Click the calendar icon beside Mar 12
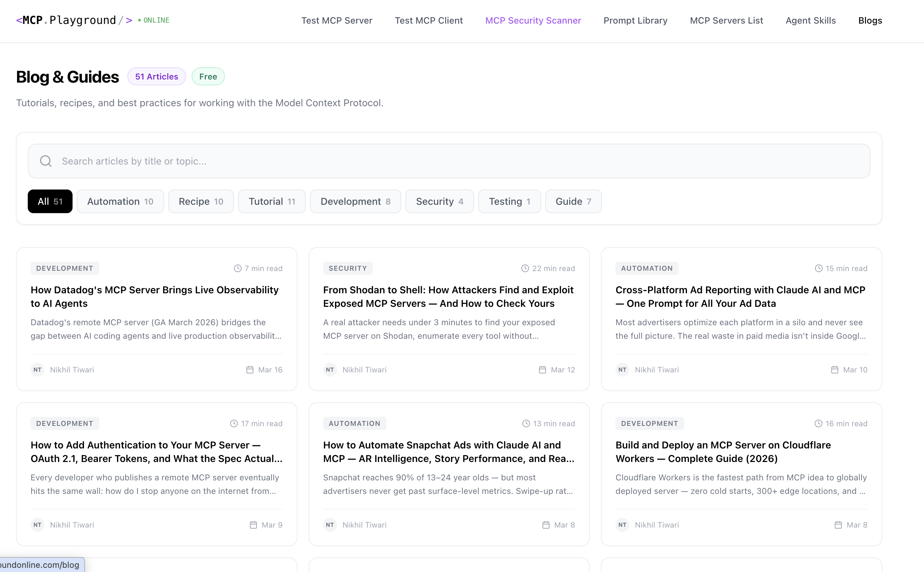Viewport: 924px width, 572px height. 543,370
